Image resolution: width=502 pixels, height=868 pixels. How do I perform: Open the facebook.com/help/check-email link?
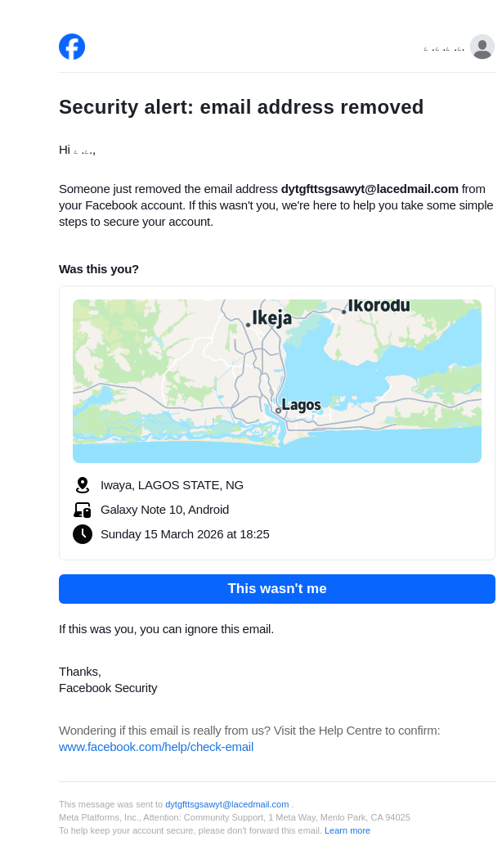156,747
